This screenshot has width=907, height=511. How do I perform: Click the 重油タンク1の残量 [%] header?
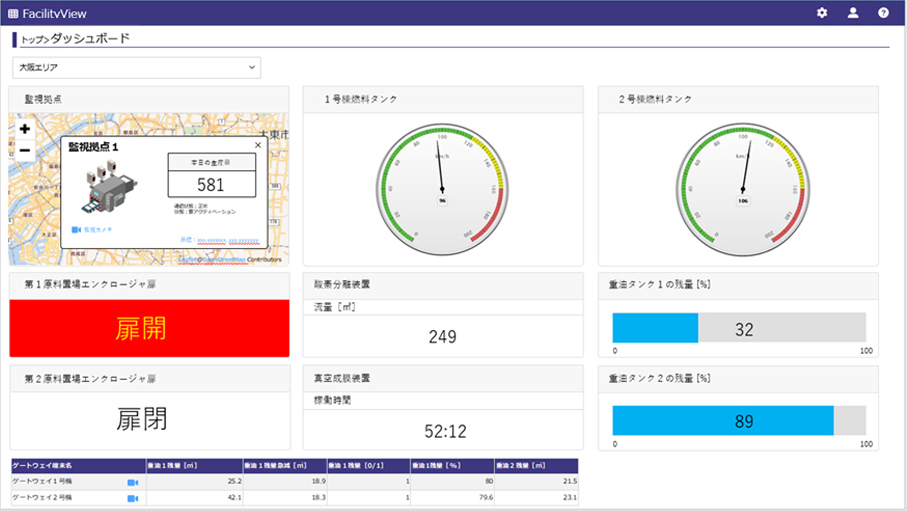[738, 285]
